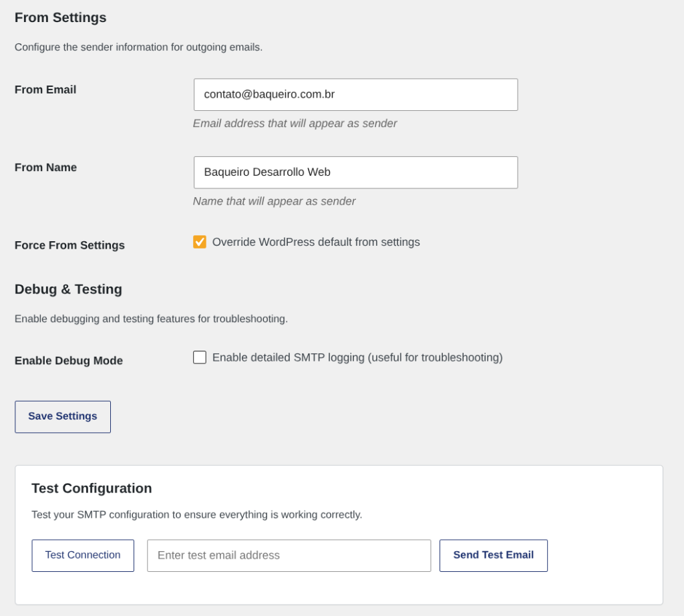Click the From Name input field
Screen dimensions: 684x616
[x=355, y=172]
